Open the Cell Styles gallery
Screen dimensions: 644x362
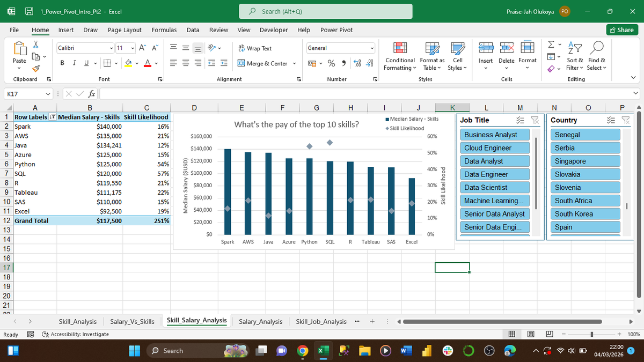pyautogui.click(x=458, y=56)
